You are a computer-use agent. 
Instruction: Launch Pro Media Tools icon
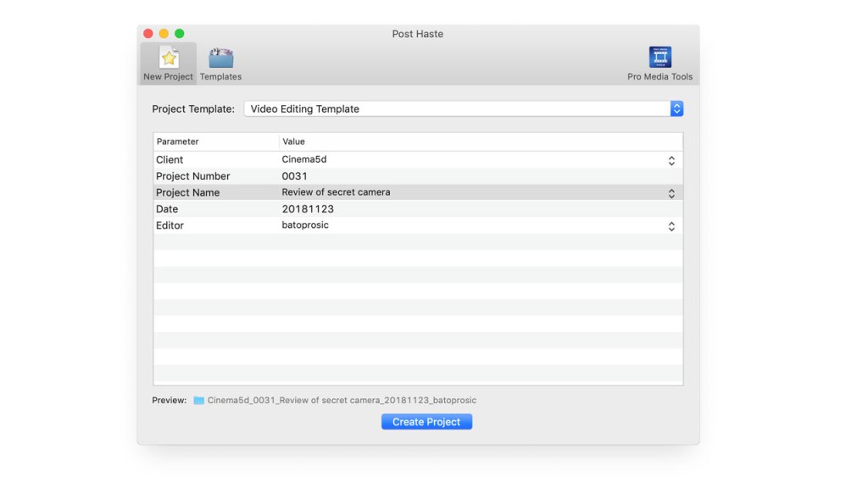pyautogui.click(x=659, y=58)
